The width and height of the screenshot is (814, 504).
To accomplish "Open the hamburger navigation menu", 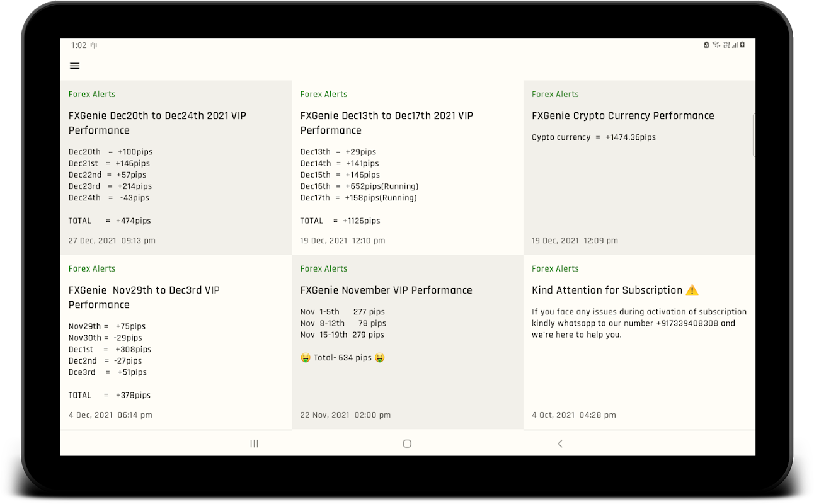I will point(74,66).
